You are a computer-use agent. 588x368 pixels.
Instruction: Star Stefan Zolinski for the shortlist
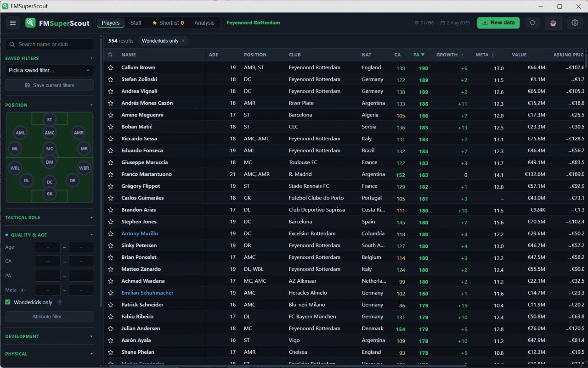[x=110, y=79]
